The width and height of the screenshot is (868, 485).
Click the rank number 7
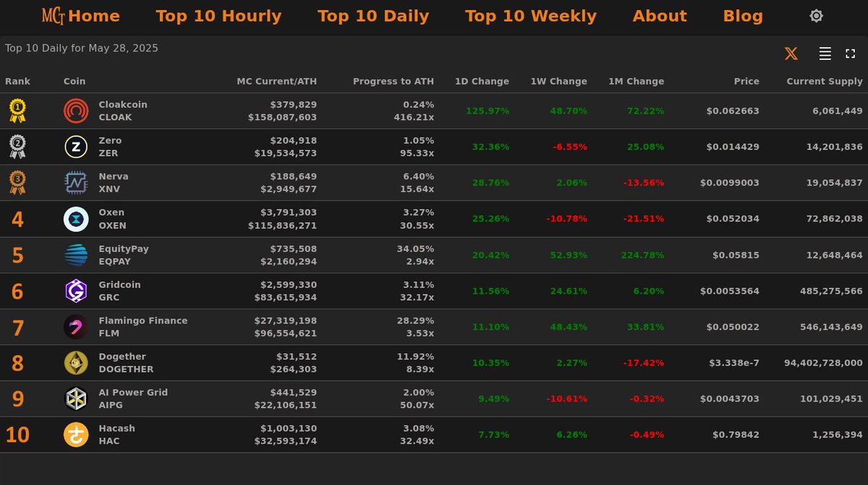[17, 327]
